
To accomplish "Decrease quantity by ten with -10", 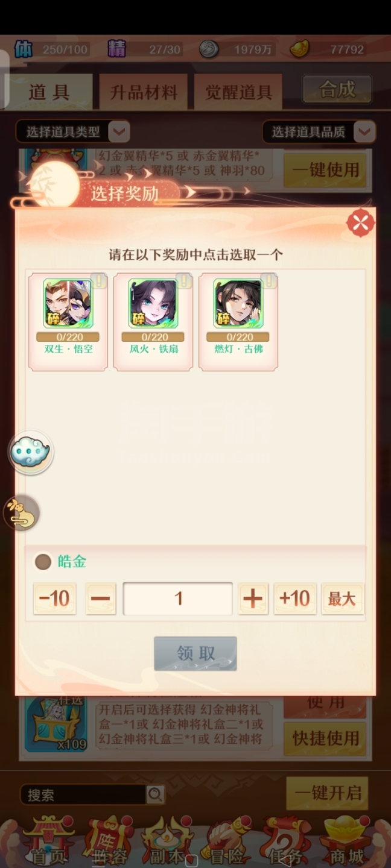I will pyautogui.click(x=54, y=599).
